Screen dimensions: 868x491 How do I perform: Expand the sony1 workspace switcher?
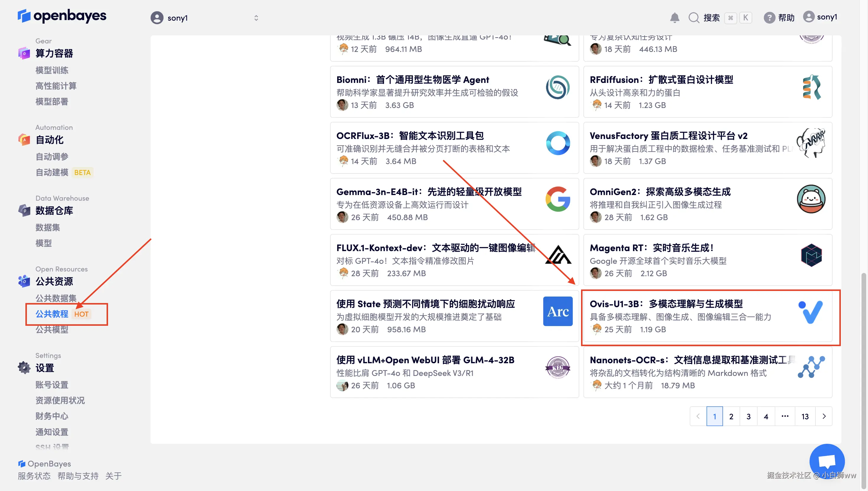tap(256, 18)
